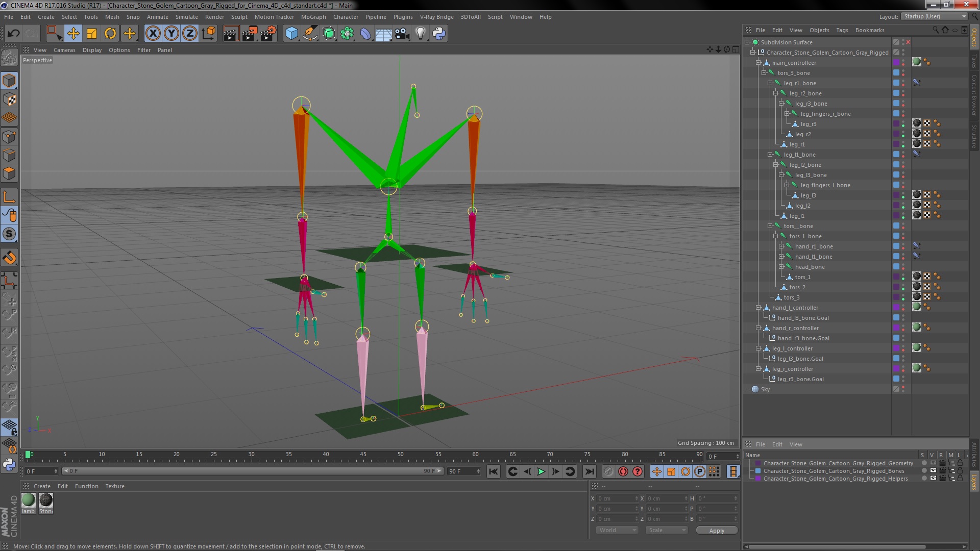Click the main_controlleer layer color swatch
The width and height of the screenshot is (980, 551).
point(896,63)
